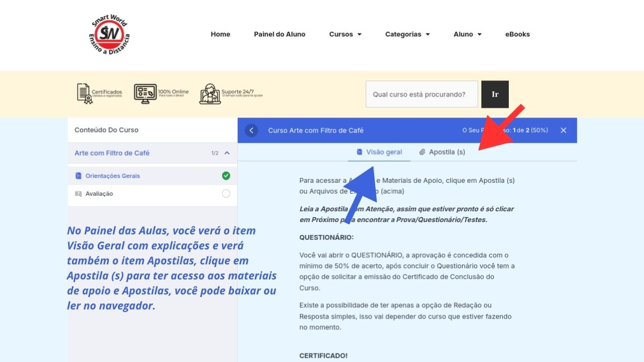This screenshot has height=362, width=644.
Task: Go back using the circular arrow button
Action: tap(251, 130)
